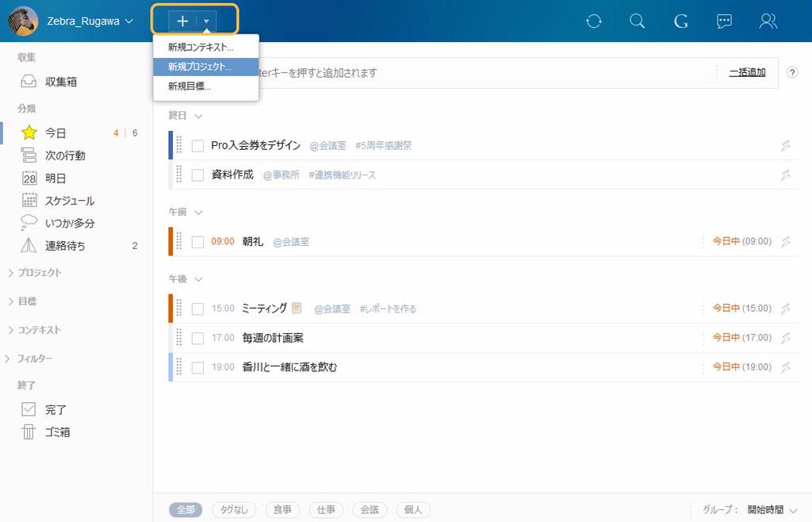Viewport: 812px width, 522px height.
Task: Expand the プロジェクト section
Action: click(35, 273)
